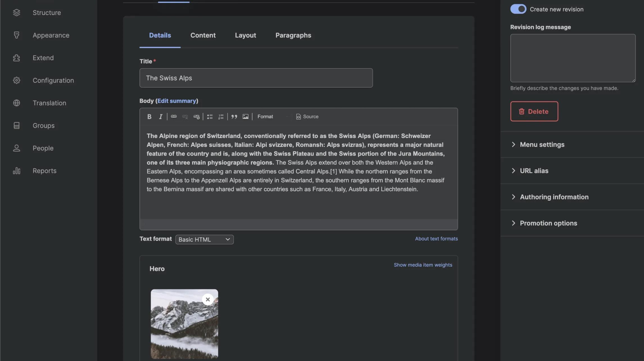Click the Revision log message field
Viewport: 644px width, 361px height.
573,58
